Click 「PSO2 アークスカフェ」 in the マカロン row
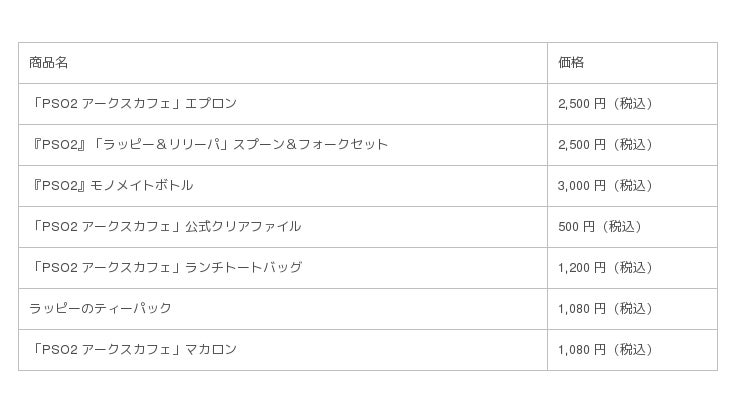This screenshot has height=411, width=740. (104, 350)
